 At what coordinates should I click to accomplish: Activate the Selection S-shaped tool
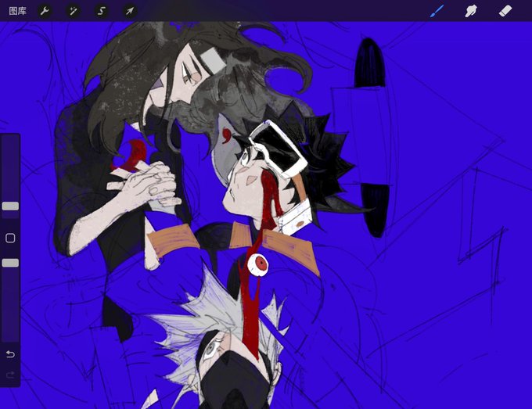(x=102, y=11)
